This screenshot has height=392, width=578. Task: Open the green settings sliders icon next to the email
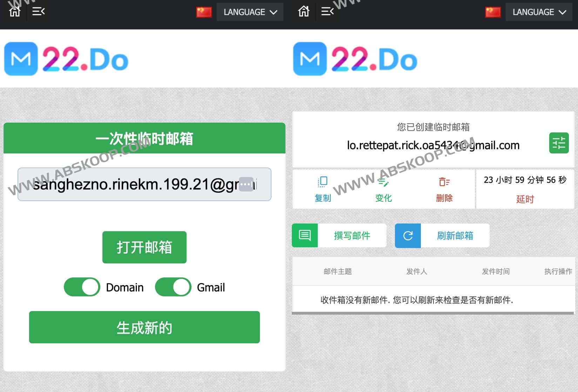click(559, 143)
